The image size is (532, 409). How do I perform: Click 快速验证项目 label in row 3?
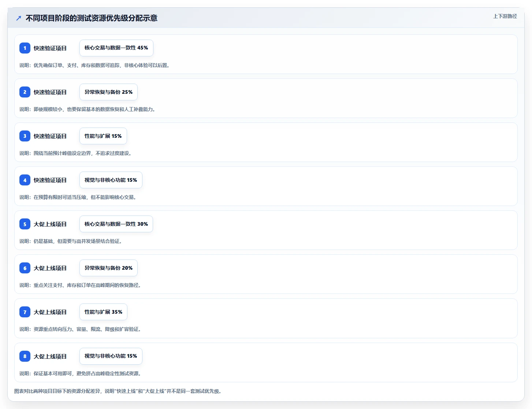50,136
